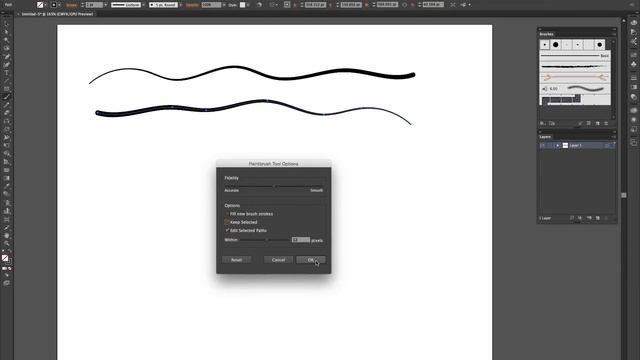Click the Stroke label in control bar
Screen dimensions: 640x360
[72, 5]
